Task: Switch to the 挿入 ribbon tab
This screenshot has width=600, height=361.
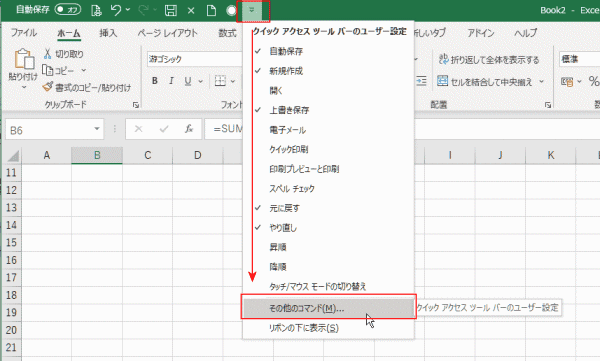Action: point(108,33)
